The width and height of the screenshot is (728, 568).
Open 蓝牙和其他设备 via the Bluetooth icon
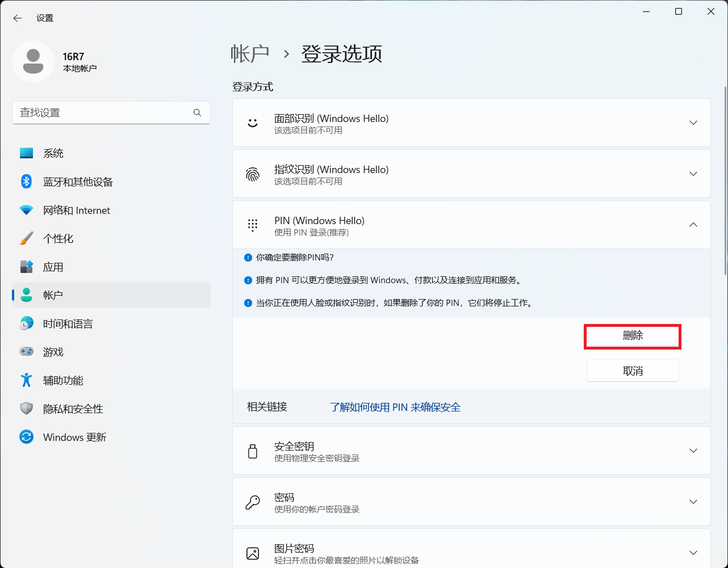tap(26, 182)
